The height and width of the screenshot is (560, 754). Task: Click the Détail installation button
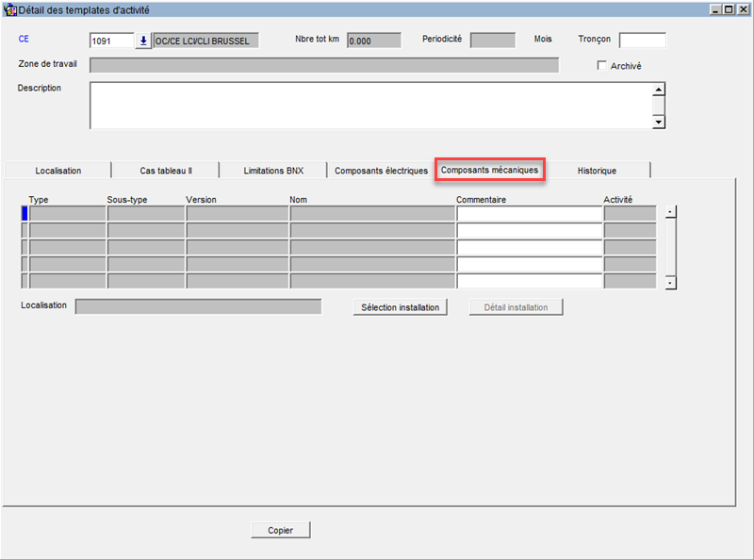coord(516,307)
